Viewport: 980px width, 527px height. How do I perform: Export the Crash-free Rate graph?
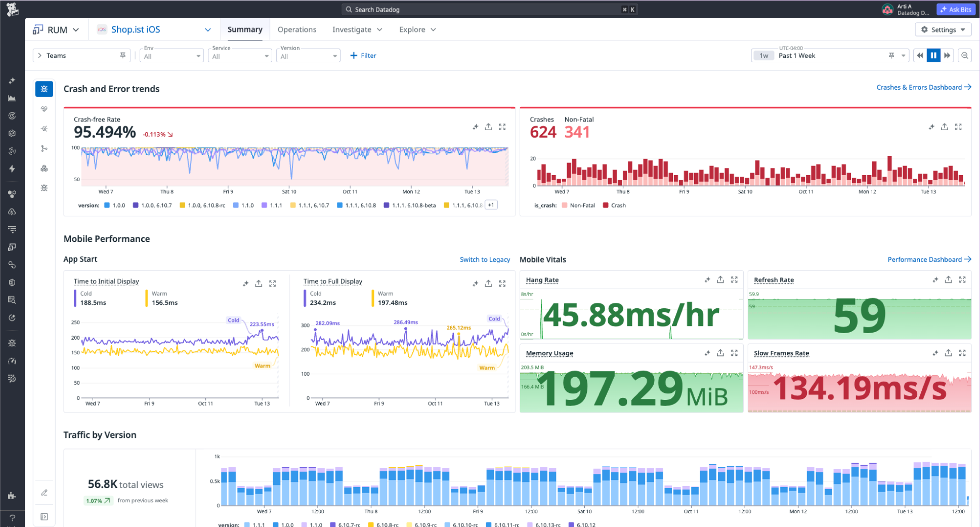point(488,127)
